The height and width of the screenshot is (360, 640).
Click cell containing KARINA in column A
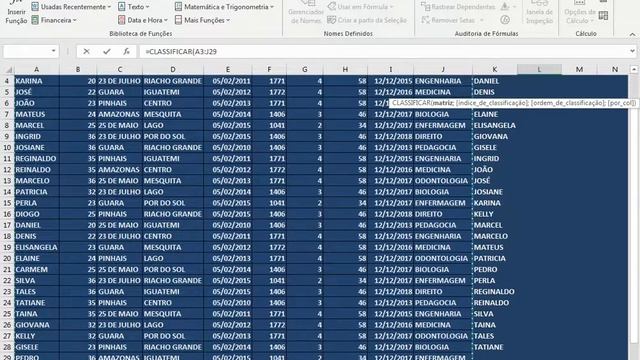(x=37, y=81)
